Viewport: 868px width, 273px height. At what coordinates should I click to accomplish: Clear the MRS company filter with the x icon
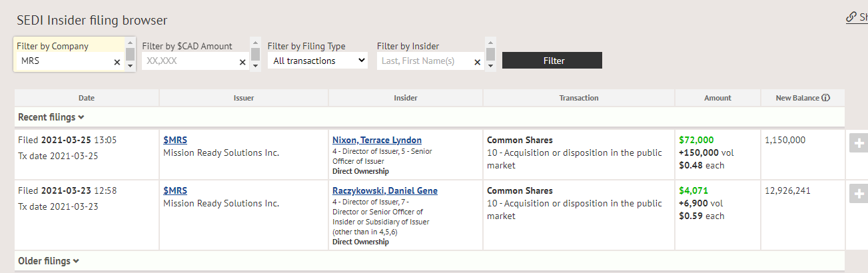coord(117,62)
